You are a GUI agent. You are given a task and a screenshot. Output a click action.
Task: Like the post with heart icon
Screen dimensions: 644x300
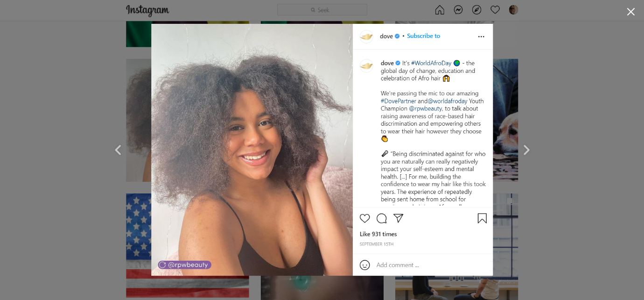(365, 218)
